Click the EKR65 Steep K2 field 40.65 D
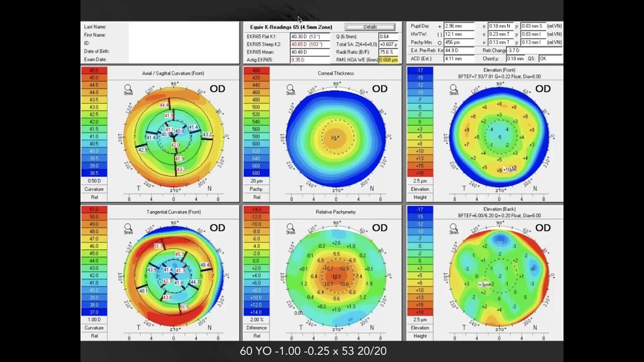644x362 pixels. point(310,44)
